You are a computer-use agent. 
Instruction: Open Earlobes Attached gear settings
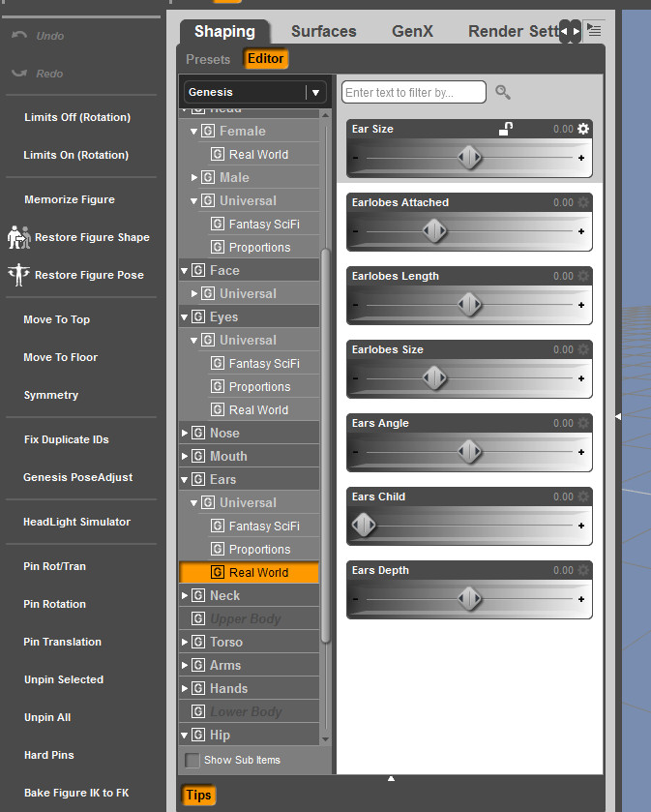pyautogui.click(x=583, y=202)
